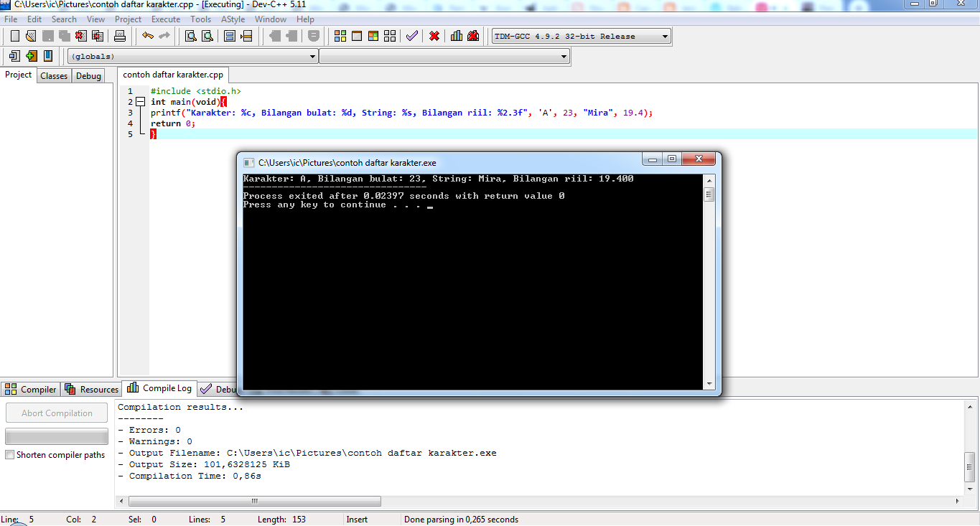Collapse the main function code fold

pyautogui.click(x=139, y=102)
